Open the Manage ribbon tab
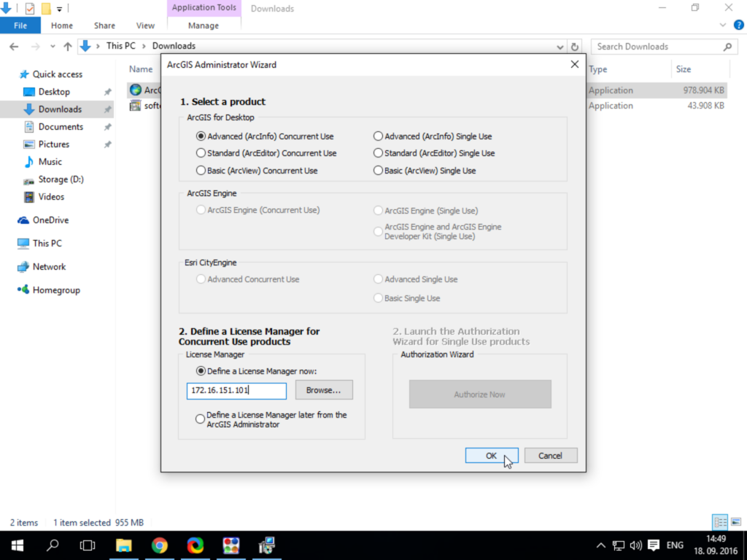The height and width of the screenshot is (560, 747). click(204, 26)
